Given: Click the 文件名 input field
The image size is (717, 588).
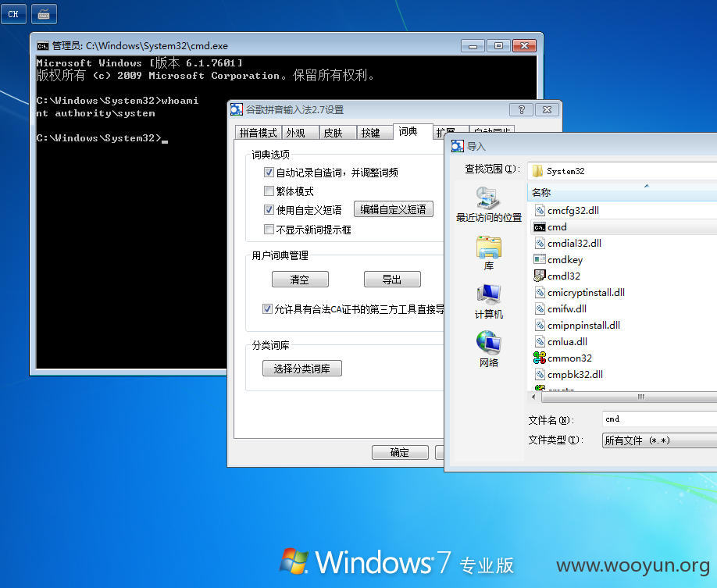Looking at the screenshot, I should click(x=659, y=419).
